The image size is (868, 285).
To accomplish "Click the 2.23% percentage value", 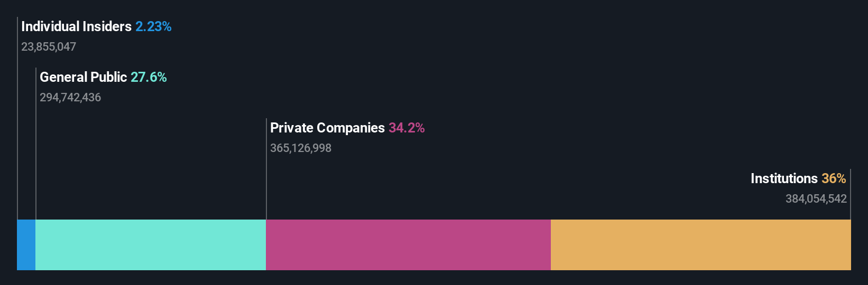I will pos(153,26).
